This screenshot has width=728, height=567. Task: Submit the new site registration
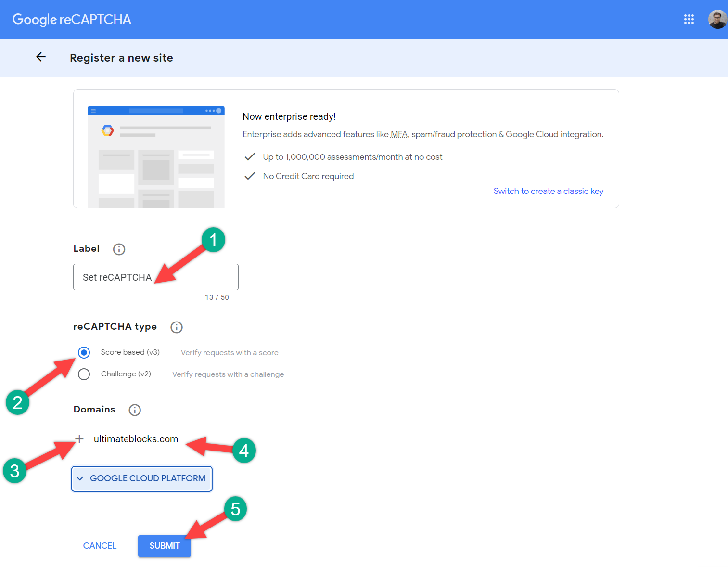pyautogui.click(x=164, y=546)
